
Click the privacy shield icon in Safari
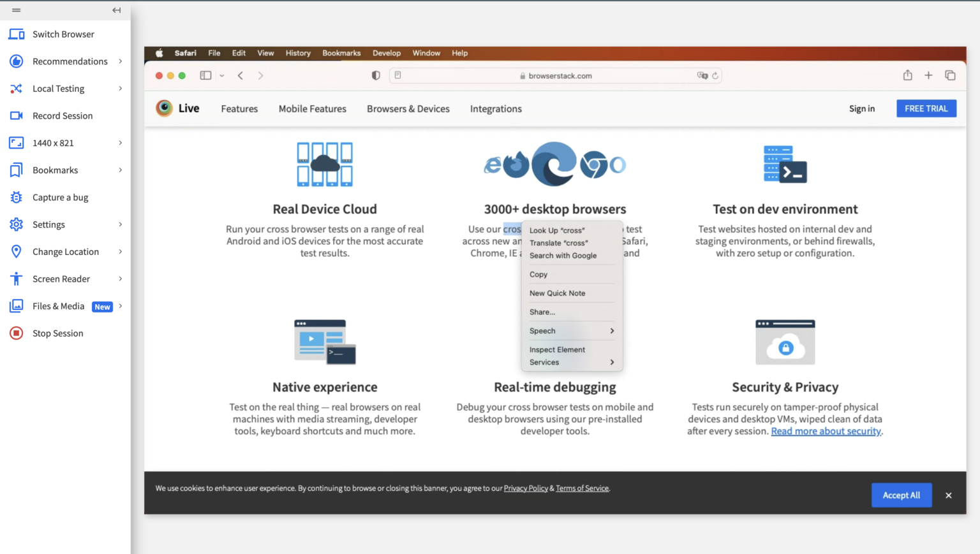376,75
